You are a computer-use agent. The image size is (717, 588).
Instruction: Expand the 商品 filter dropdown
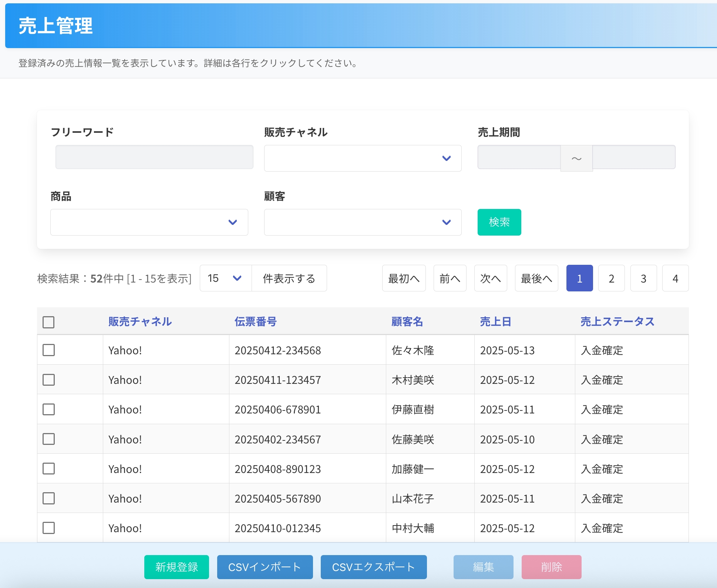click(149, 222)
